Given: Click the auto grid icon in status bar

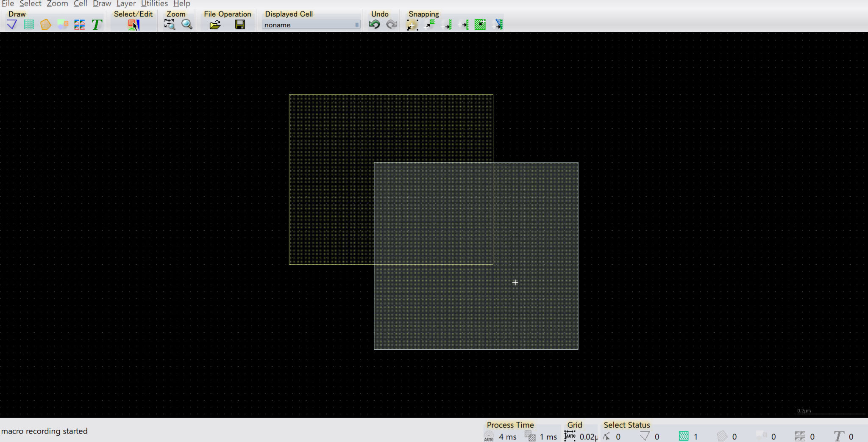Looking at the screenshot, I should pos(570,436).
